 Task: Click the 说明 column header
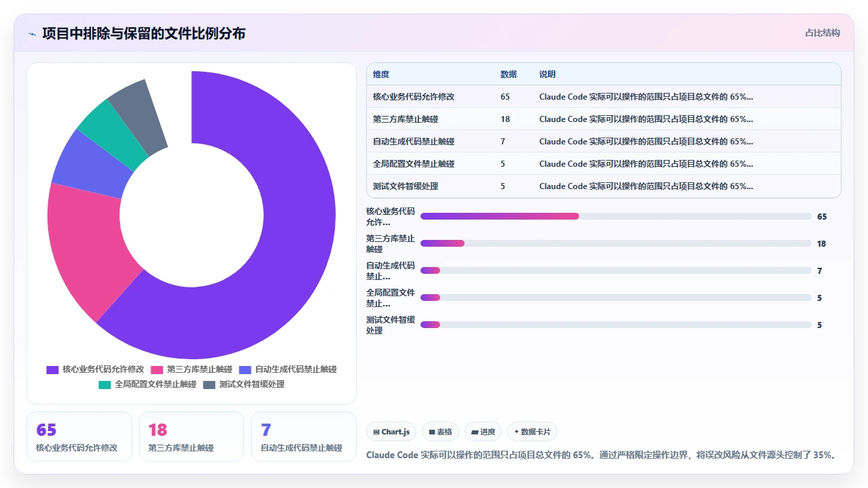pos(547,75)
